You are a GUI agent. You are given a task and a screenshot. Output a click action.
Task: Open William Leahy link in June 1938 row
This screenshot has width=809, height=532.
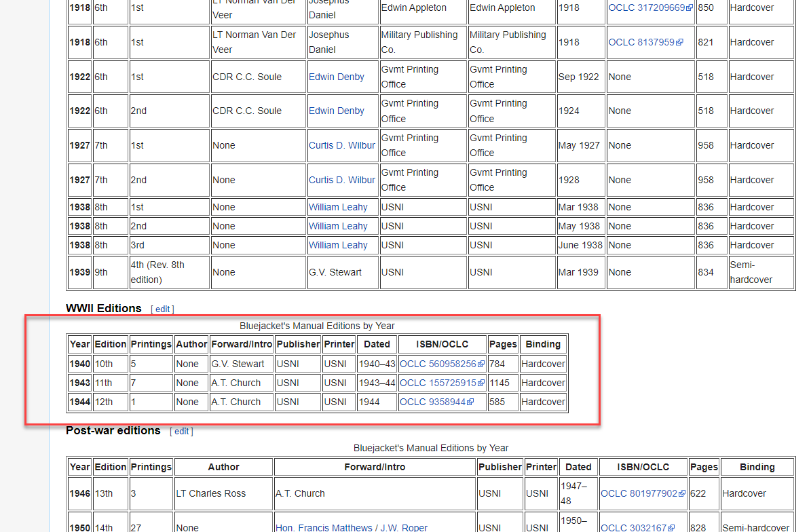(338, 245)
